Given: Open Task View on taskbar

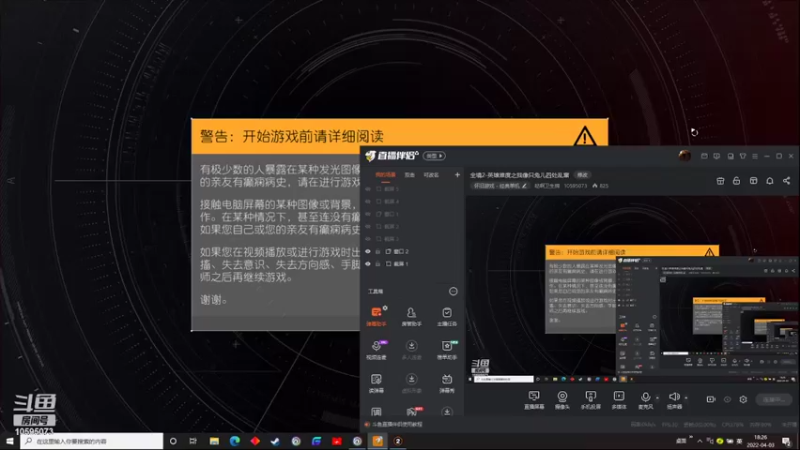Looking at the screenshot, I should pos(193,441).
